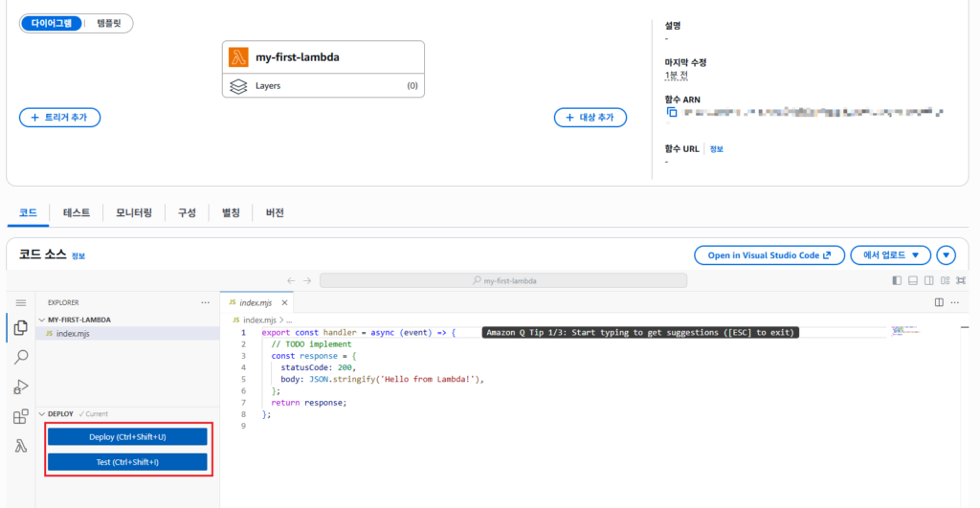Click the orange Lambda icon of my-first-lambda
Screen dimensions: 980x508
tap(238, 56)
